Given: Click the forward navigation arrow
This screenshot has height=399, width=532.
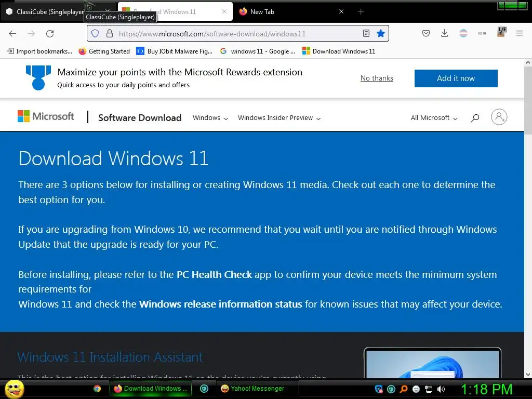Looking at the screenshot, I should pos(31,34).
